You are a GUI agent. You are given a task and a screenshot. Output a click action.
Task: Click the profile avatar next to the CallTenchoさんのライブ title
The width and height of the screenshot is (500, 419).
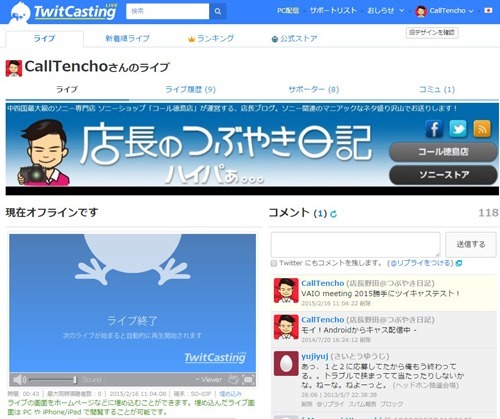pyautogui.click(x=14, y=68)
